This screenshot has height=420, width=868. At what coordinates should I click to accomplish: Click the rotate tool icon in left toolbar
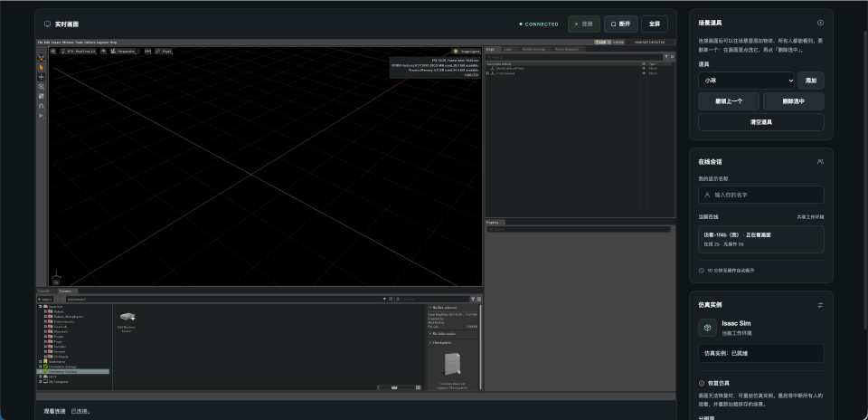coord(41,86)
